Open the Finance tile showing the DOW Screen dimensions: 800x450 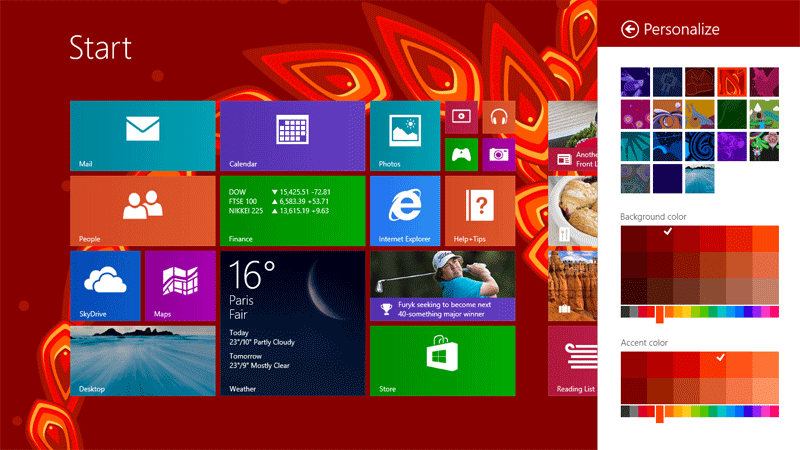tap(293, 211)
